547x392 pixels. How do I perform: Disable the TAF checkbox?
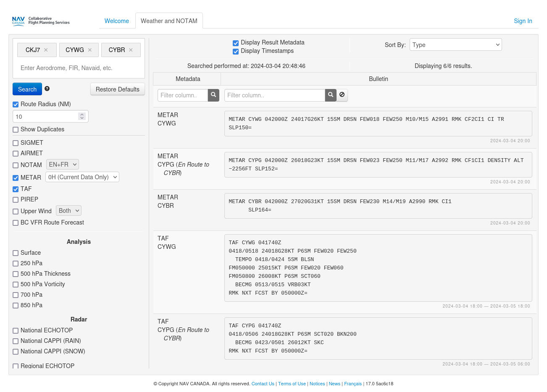pos(16,189)
